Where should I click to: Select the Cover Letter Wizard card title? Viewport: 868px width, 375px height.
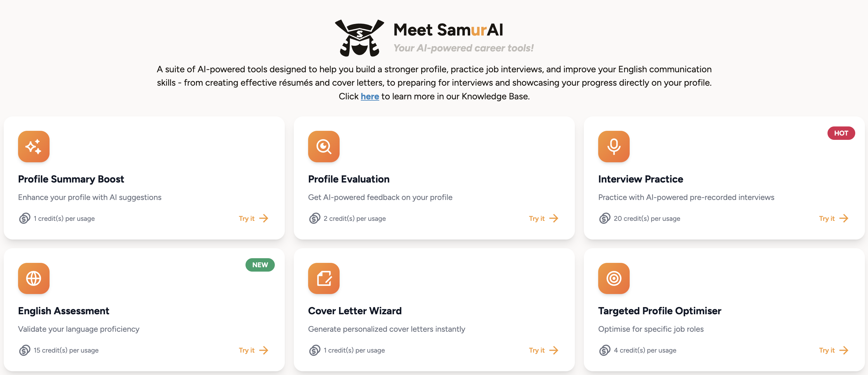click(355, 311)
